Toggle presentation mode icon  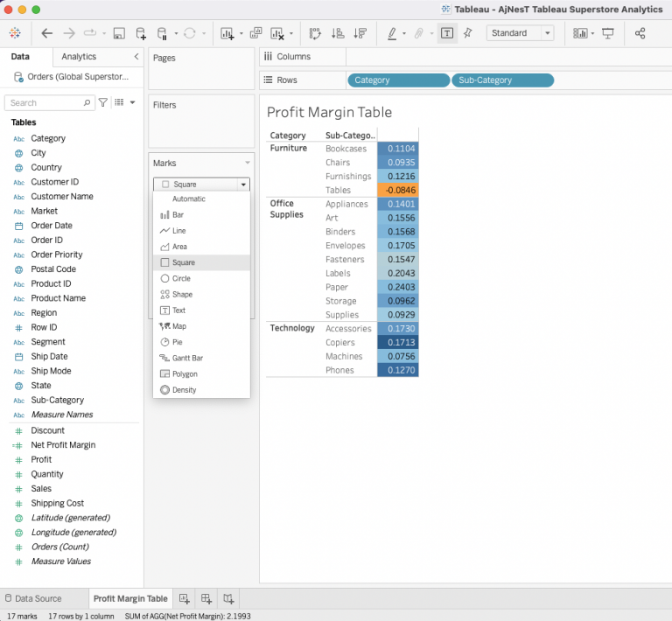[x=608, y=33]
